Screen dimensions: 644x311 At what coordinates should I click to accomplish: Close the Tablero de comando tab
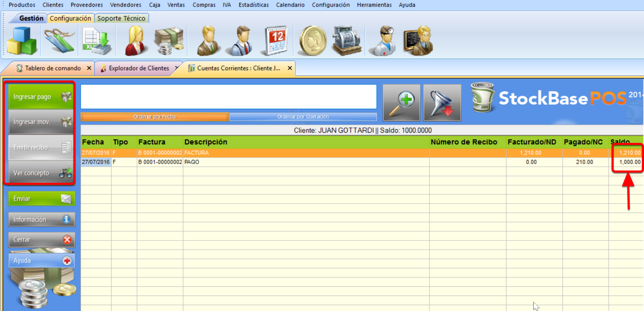pyautogui.click(x=89, y=68)
